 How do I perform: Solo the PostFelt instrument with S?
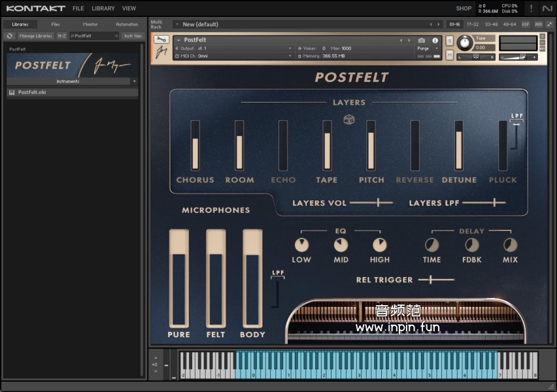tap(449, 41)
